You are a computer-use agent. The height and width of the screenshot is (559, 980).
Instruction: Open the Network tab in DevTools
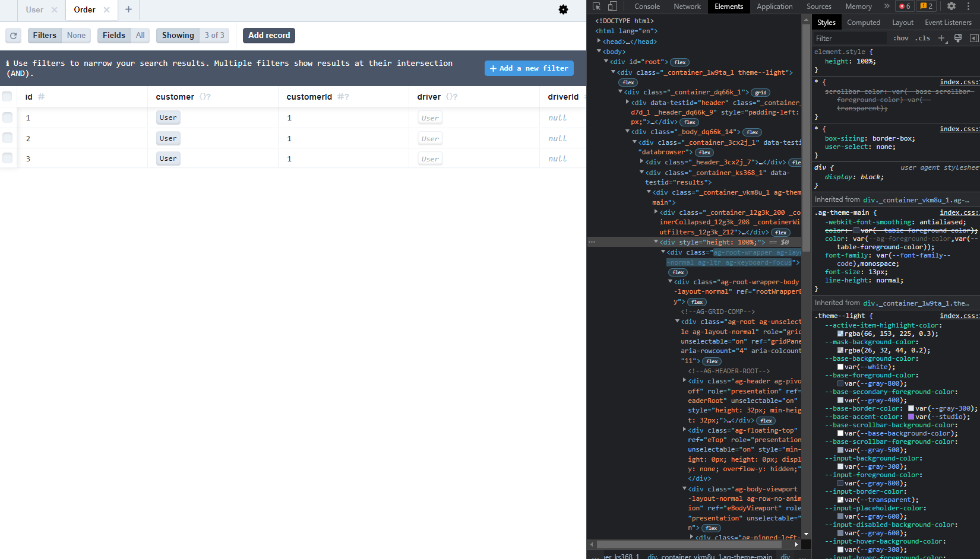pyautogui.click(x=687, y=7)
